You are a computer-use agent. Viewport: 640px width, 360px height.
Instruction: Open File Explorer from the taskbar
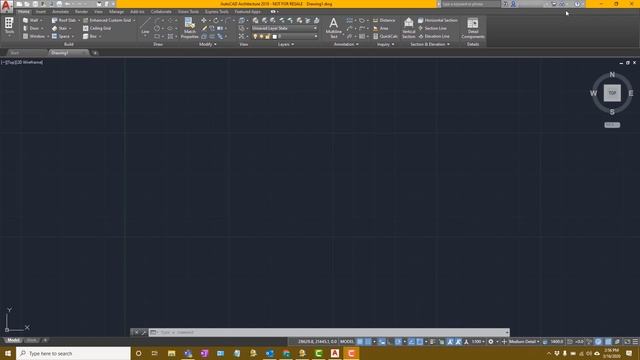(x=171, y=353)
